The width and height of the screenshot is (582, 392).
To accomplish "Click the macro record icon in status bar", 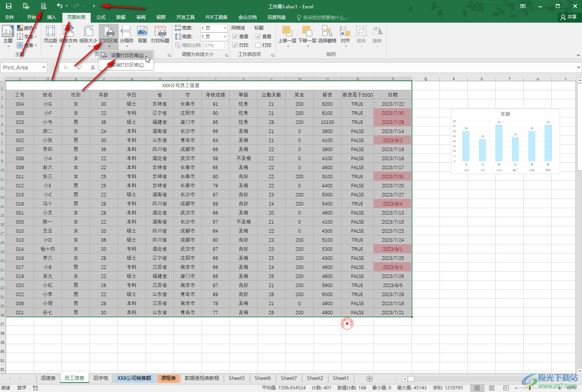I will coord(35,388).
